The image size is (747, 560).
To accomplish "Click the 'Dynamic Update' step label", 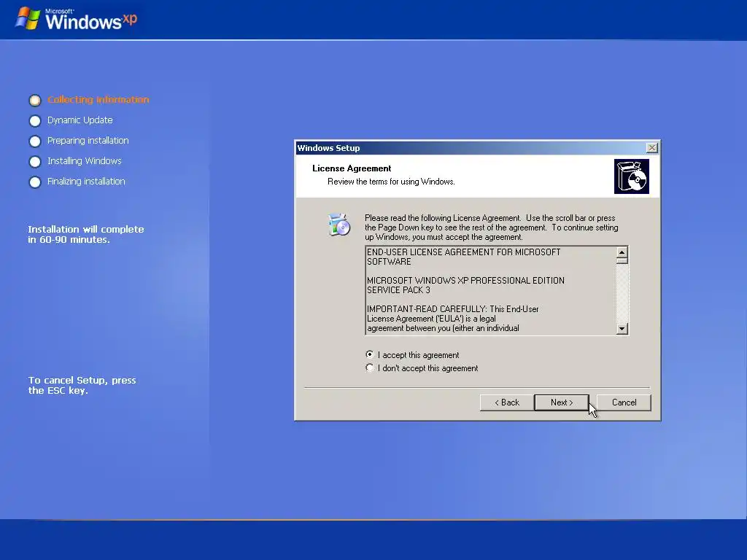I will pyautogui.click(x=80, y=120).
